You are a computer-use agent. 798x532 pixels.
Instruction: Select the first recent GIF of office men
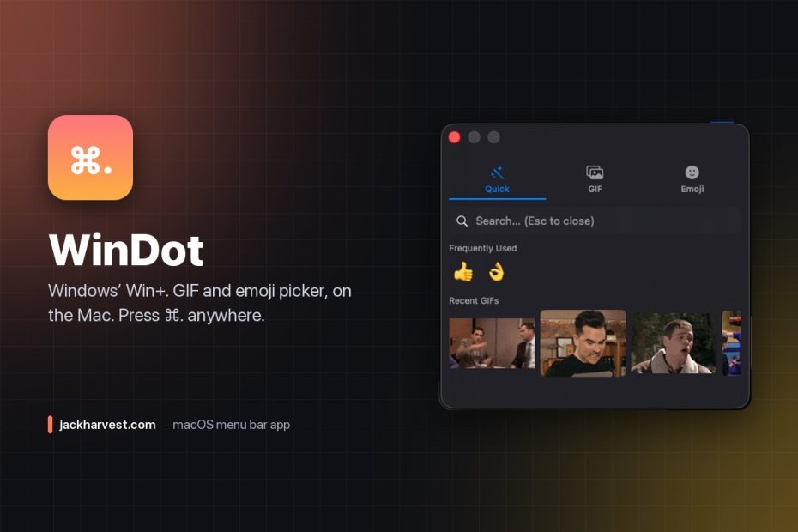pos(492,343)
